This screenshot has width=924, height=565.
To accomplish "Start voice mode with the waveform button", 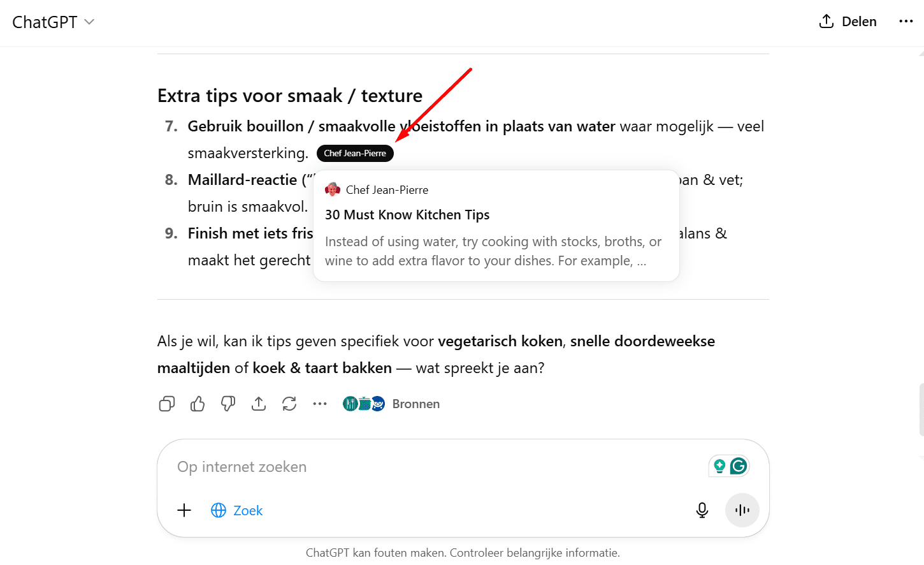I will point(742,510).
